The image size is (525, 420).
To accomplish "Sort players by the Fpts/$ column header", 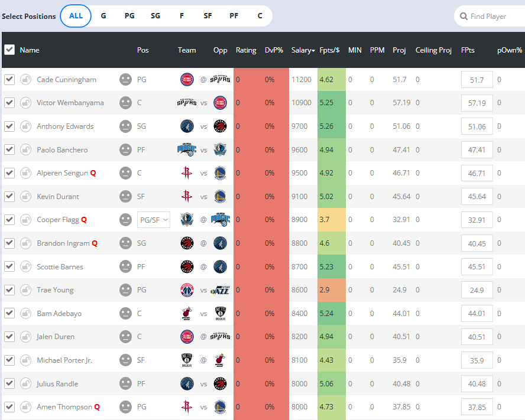I will 329,50.
